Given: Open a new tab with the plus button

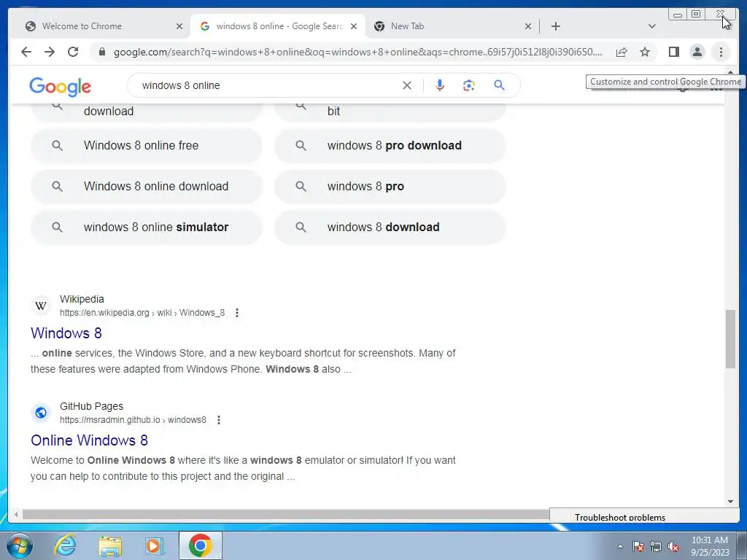Looking at the screenshot, I should pyautogui.click(x=555, y=26).
